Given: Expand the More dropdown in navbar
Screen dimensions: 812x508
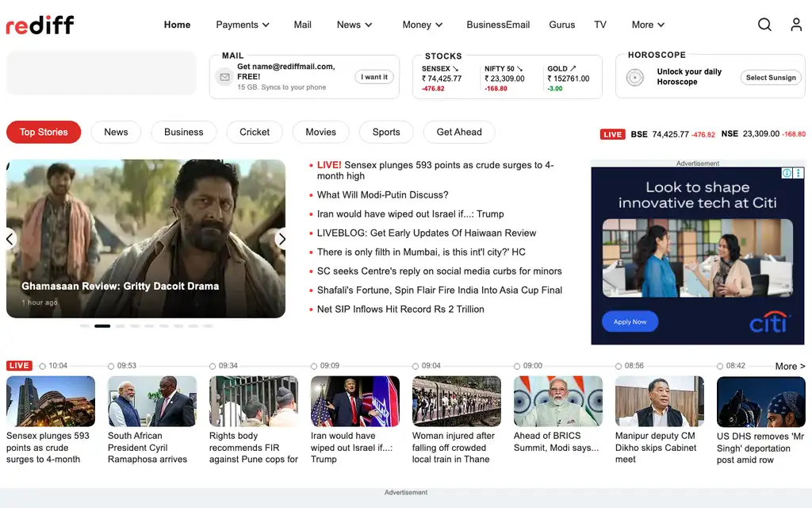Looking at the screenshot, I should tap(648, 25).
